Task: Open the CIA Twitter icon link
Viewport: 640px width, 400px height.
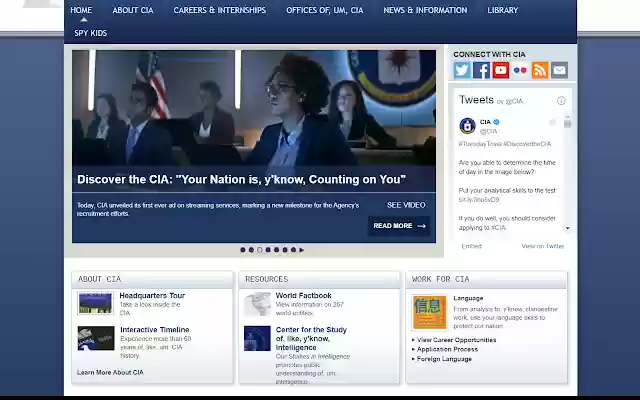Action: tap(462, 70)
